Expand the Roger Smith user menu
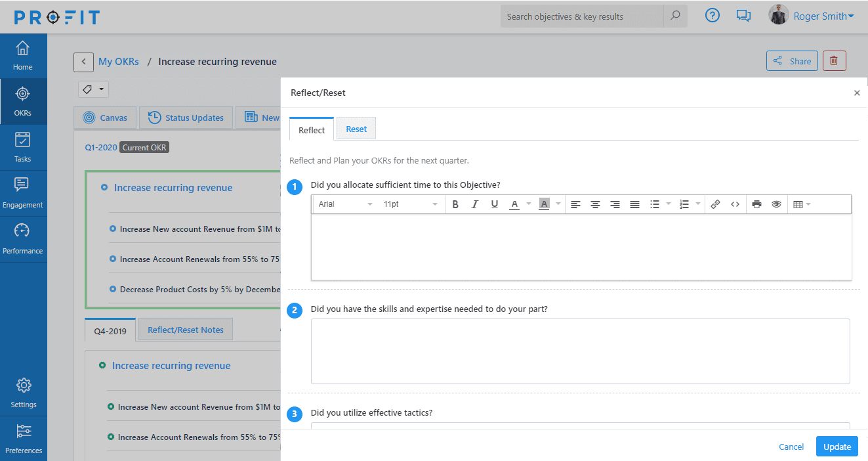This screenshot has width=868, height=461. (x=823, y=16)
